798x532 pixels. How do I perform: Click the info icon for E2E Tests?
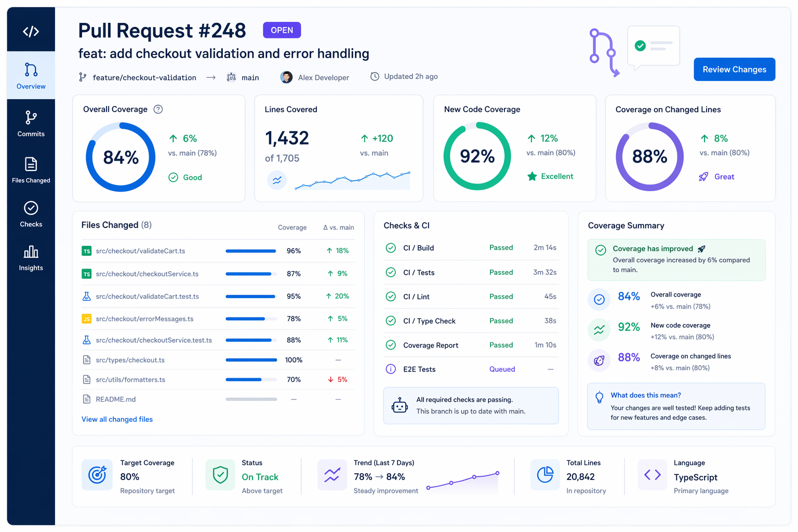click(391, 369)
